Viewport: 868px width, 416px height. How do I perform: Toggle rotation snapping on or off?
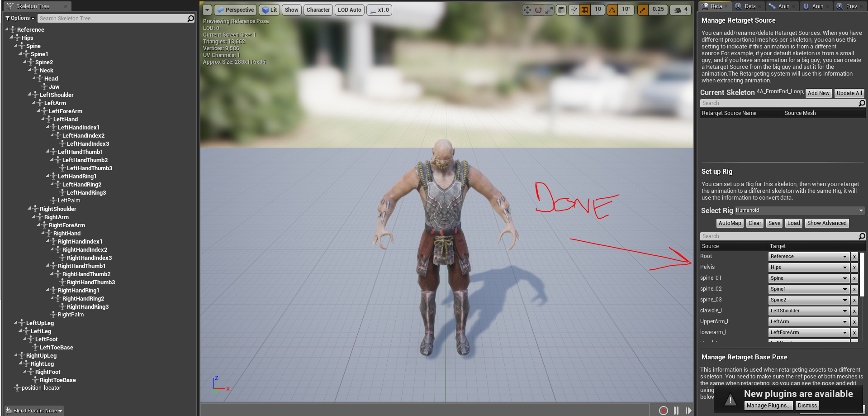(x=612, y=10)
